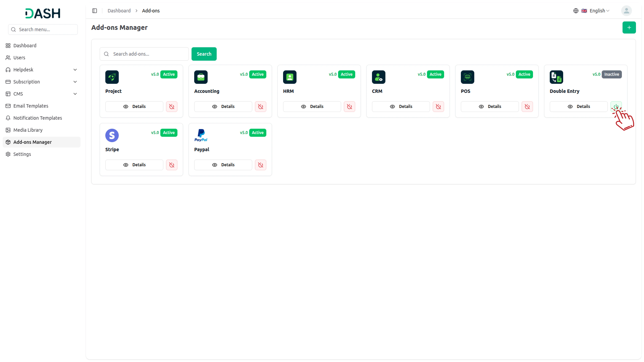Click the Accounting briefcase icon
The image size is (644, 362).
pos(201,77)
